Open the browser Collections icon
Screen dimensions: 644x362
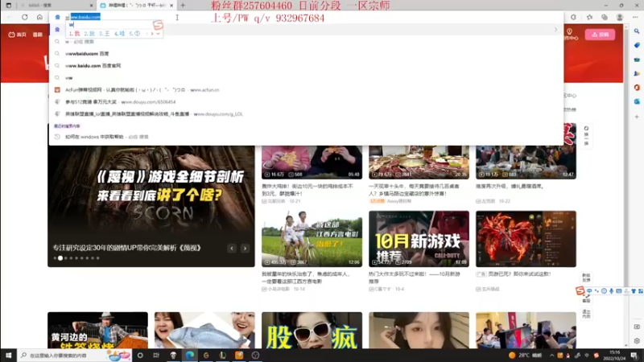coord(605,17)
